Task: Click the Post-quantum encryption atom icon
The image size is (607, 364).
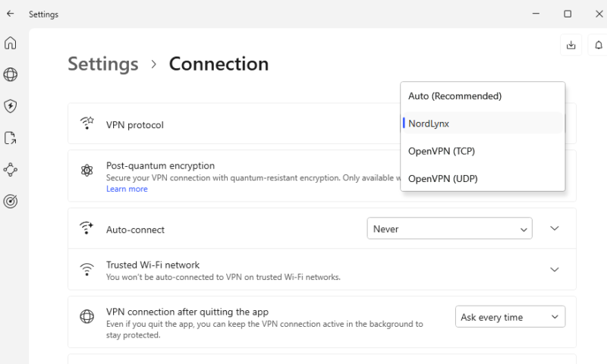Action: point(87,170)
